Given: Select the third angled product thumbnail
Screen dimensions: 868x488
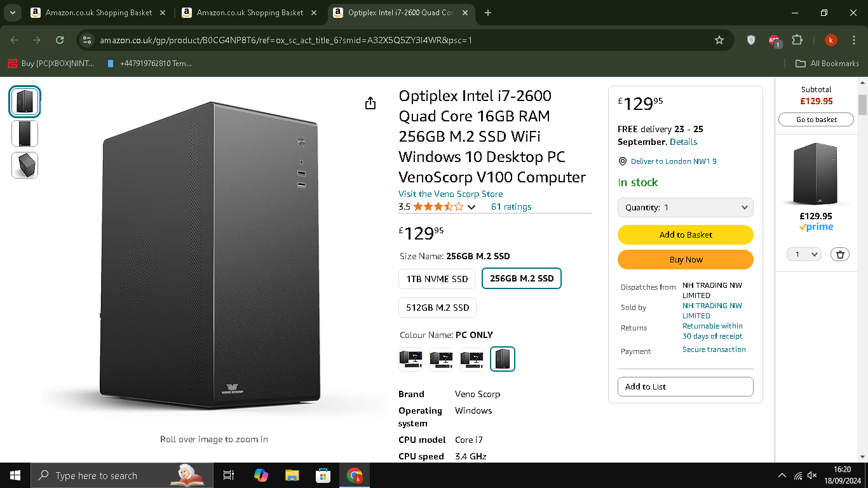Looking at the screenshot, I should point(25,165).
